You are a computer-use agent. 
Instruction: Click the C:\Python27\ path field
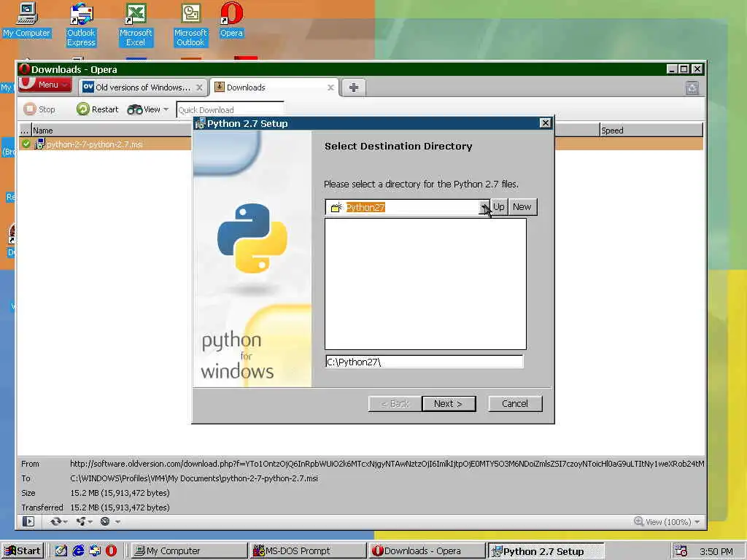tap(424, 362)
